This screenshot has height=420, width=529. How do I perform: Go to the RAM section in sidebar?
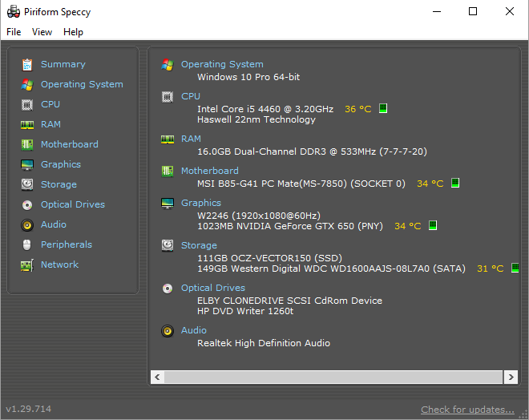coord(50,124)
